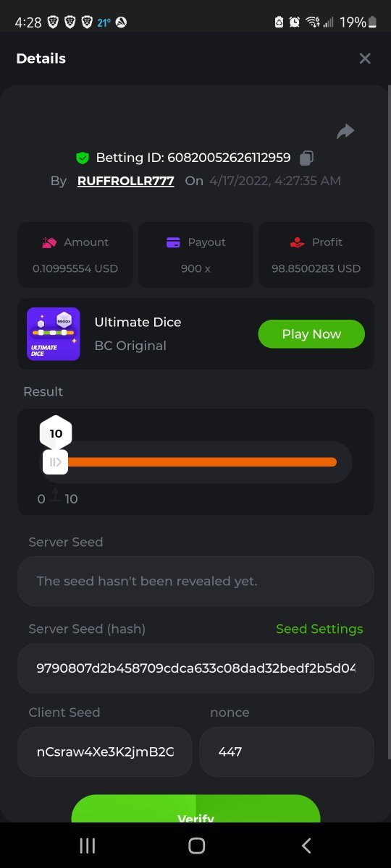The width and height of the screenshot is (391, 868).
Task: Close the Details panel with X
Action: 365,59
